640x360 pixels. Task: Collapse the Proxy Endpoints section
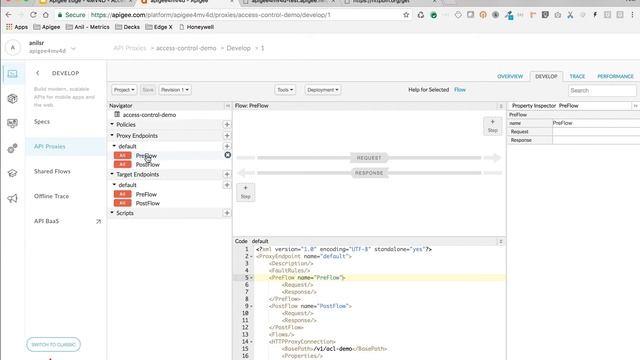click(112, 135)
